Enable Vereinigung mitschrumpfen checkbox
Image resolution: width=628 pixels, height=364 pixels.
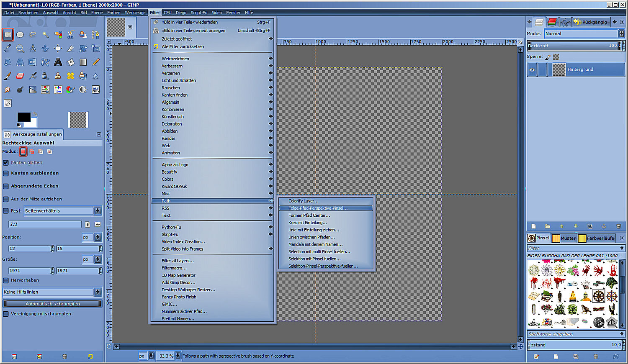6,314
